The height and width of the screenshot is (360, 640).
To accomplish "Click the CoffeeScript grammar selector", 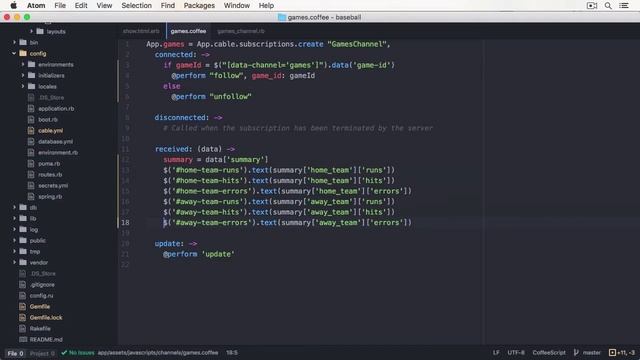I will point(549,352).
